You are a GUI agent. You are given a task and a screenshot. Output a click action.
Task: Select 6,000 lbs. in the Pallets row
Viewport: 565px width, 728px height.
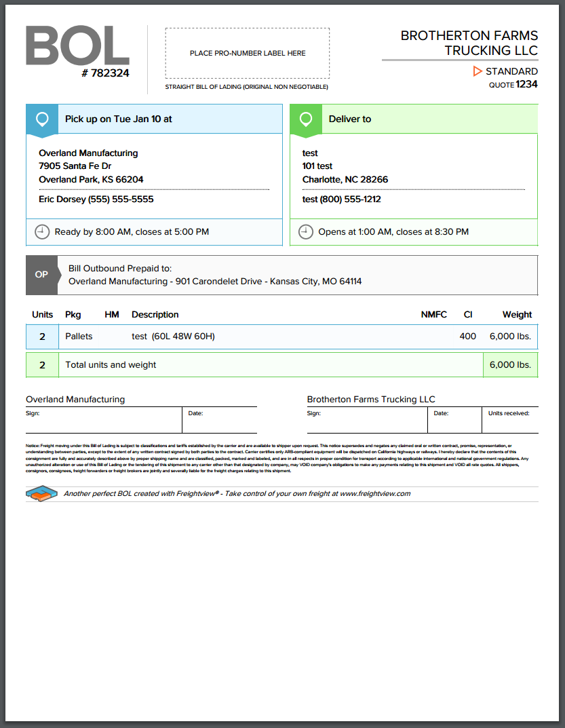coord(510,336)
